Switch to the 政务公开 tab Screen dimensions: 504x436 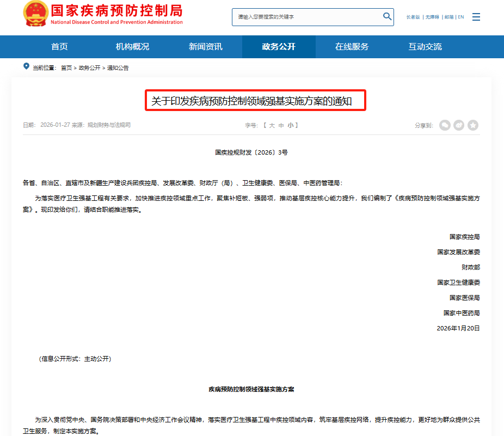tap(279, 47)
